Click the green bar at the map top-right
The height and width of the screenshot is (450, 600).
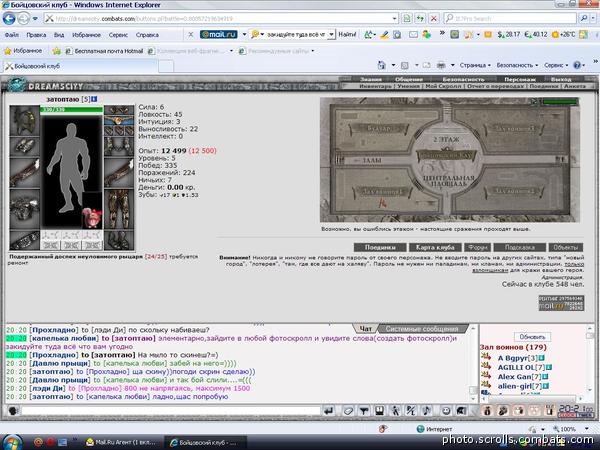click(560, 101)
